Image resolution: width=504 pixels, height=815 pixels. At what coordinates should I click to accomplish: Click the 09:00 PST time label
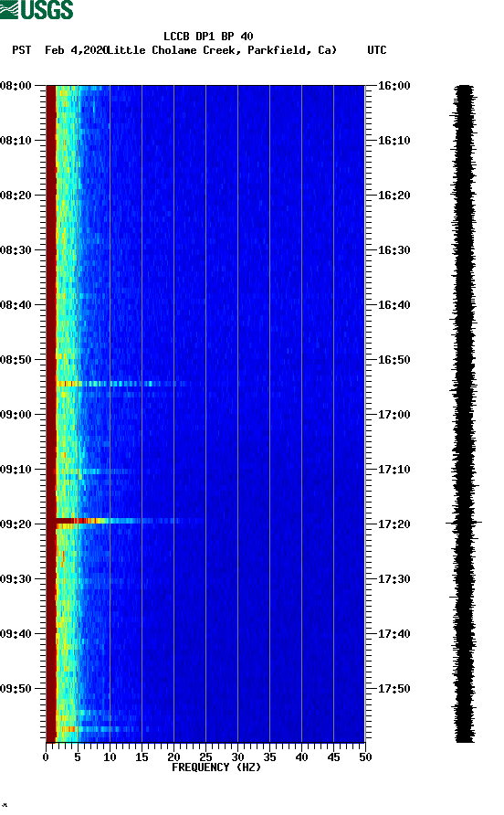(x=16, y=415)
